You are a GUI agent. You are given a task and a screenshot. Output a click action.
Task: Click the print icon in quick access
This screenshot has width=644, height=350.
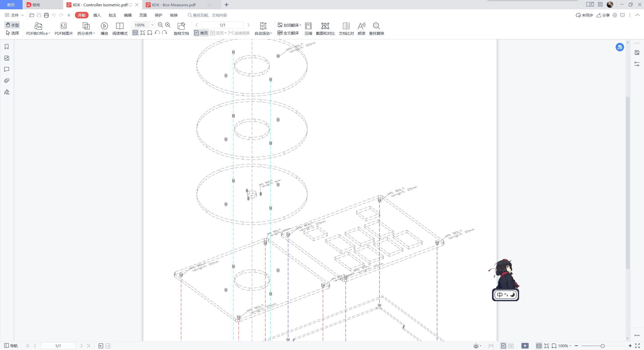click(46, 15)
